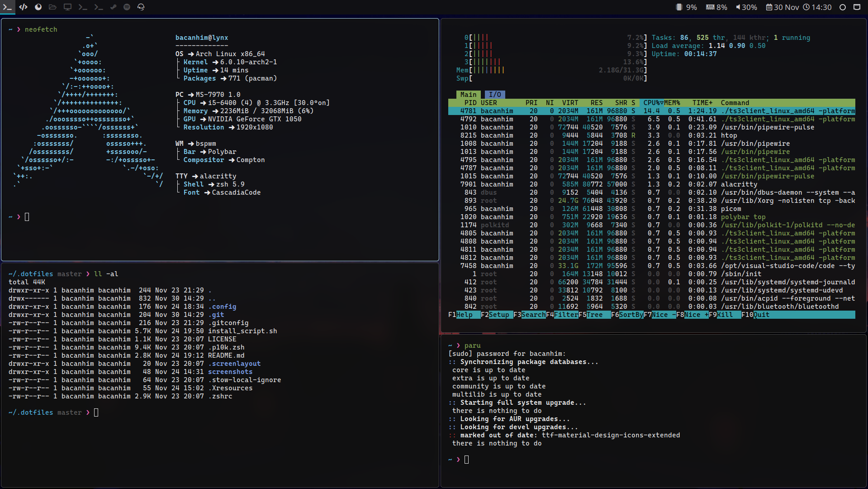Sort htop by MEM% column header
The image size is (868, 489).
coord(672,103)
